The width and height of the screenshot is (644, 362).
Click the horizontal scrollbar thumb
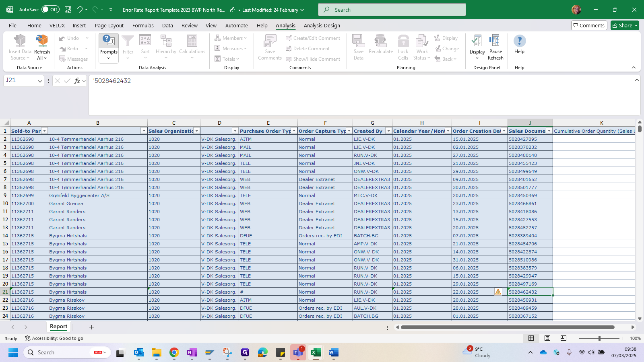click(508, 327)
